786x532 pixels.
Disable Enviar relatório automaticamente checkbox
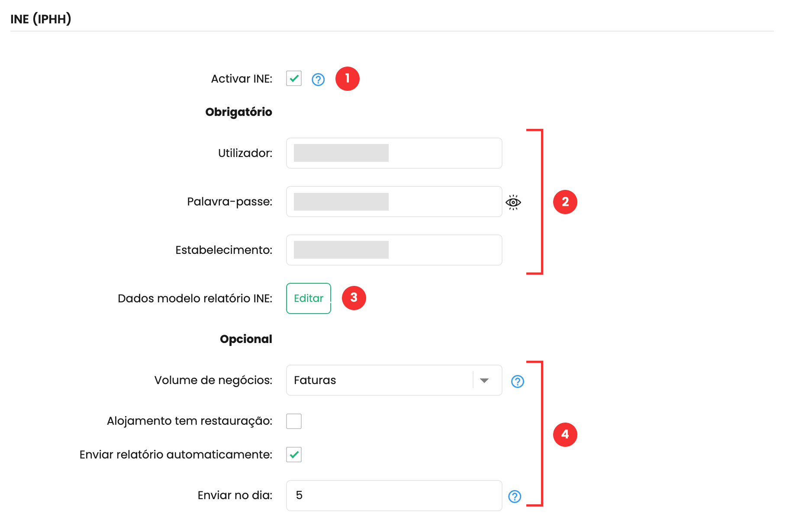coord(294,455)
